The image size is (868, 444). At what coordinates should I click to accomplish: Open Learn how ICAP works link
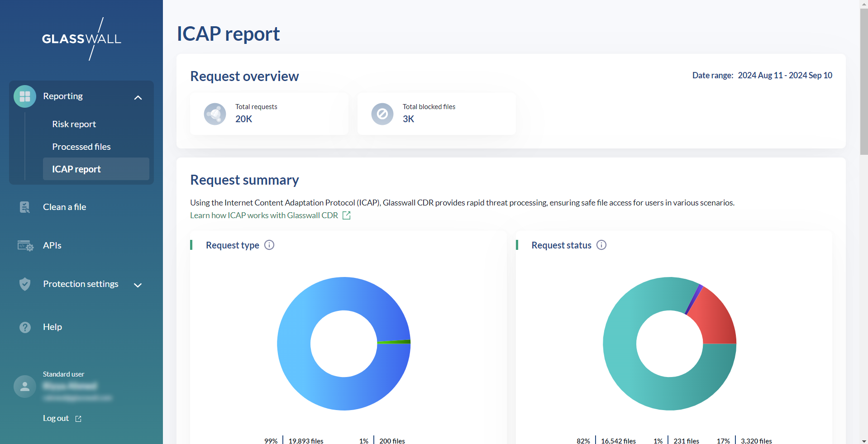264,215
